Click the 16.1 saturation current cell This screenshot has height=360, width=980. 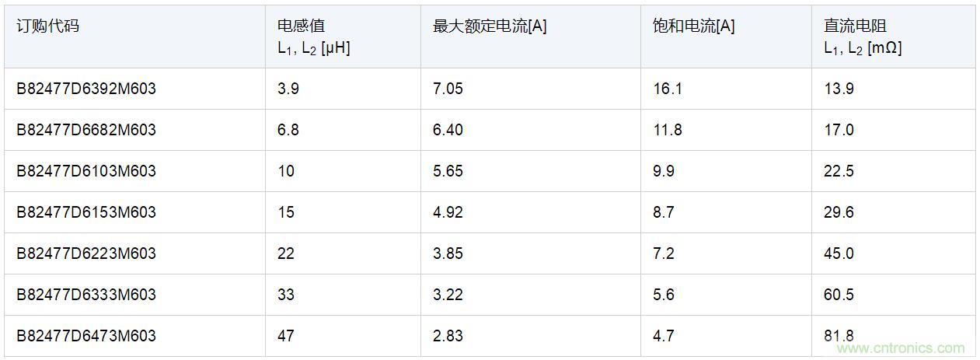[668, 89]
